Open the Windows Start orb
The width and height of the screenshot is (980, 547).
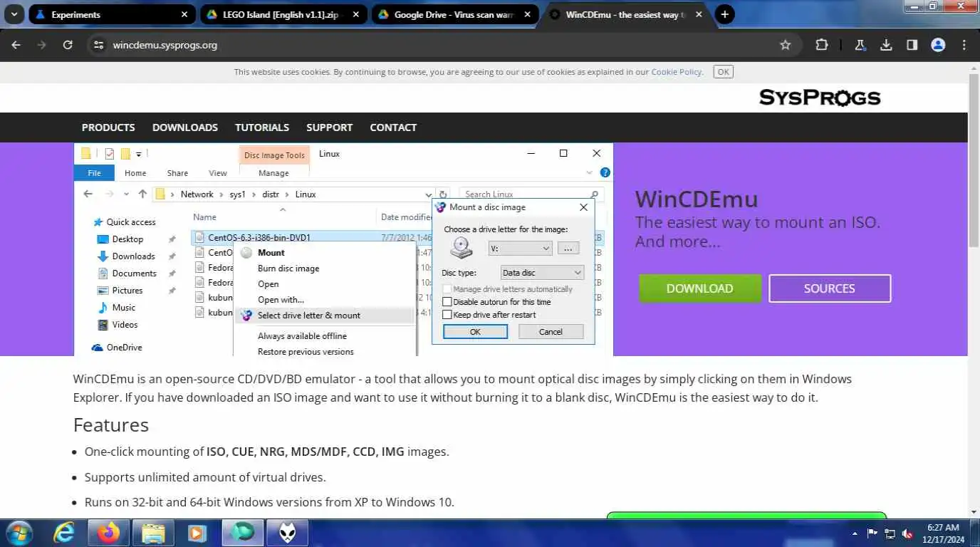(x=19, y=533)
